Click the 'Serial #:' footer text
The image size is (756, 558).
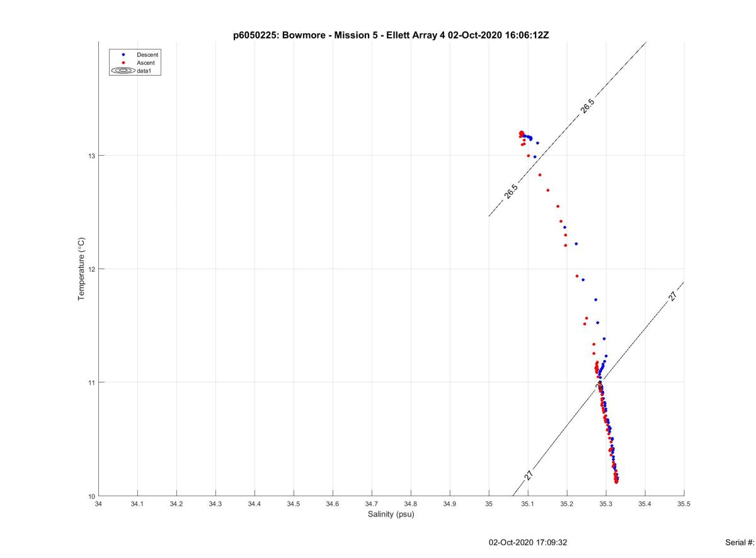tap(740, 542)
